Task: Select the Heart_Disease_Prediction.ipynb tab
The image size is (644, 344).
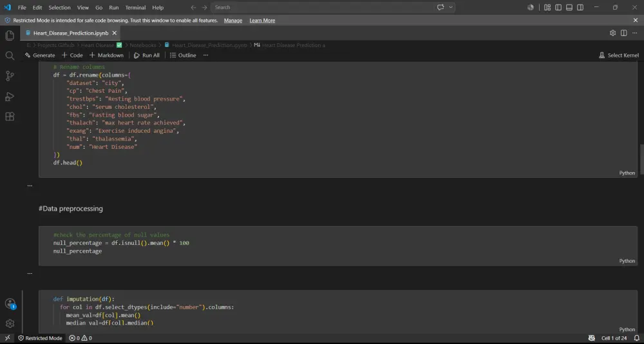Action: point(71,33)
